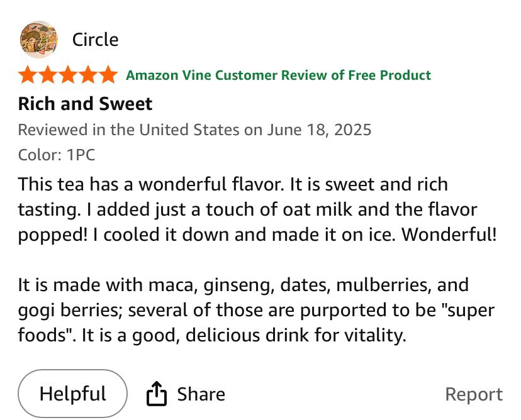Click the fifth orange rating star

108,75
